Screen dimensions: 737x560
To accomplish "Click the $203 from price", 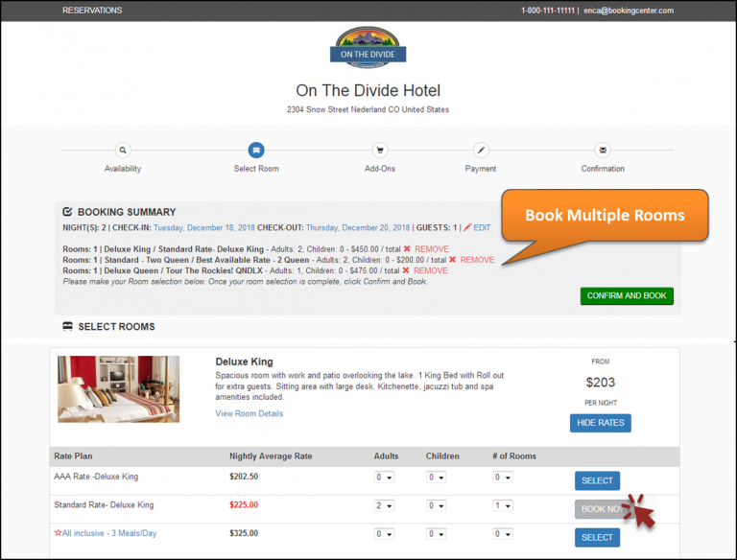I will (600, 383).
